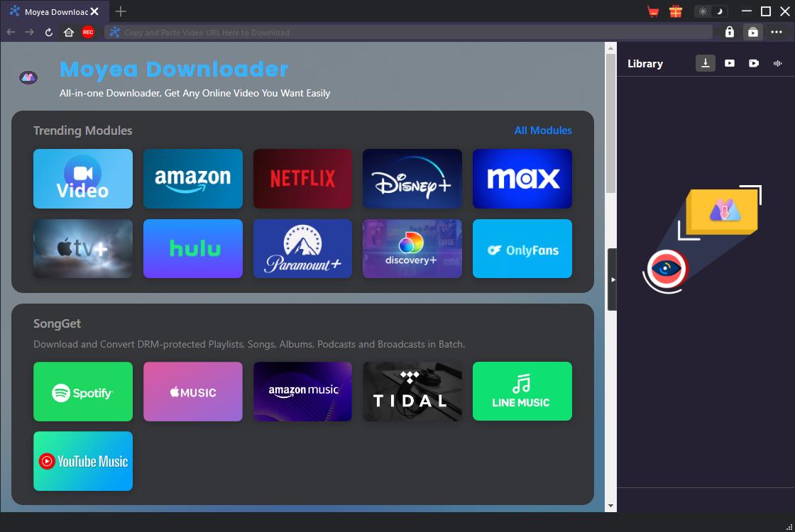Show the Library downloading list icon

705,63
